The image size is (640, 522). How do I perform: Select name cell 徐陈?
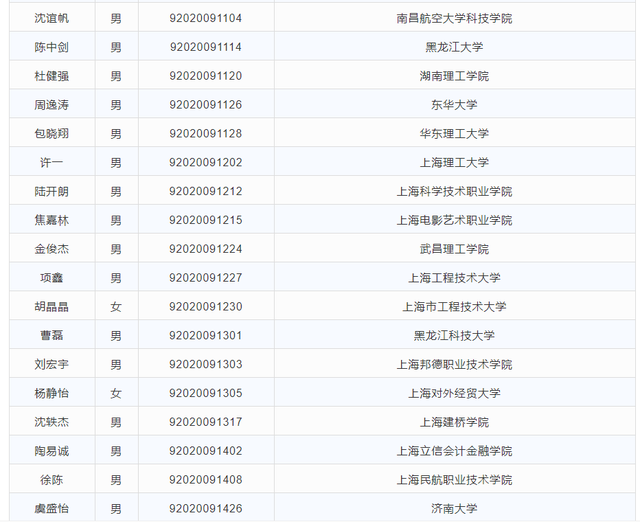tap(52, 480)
